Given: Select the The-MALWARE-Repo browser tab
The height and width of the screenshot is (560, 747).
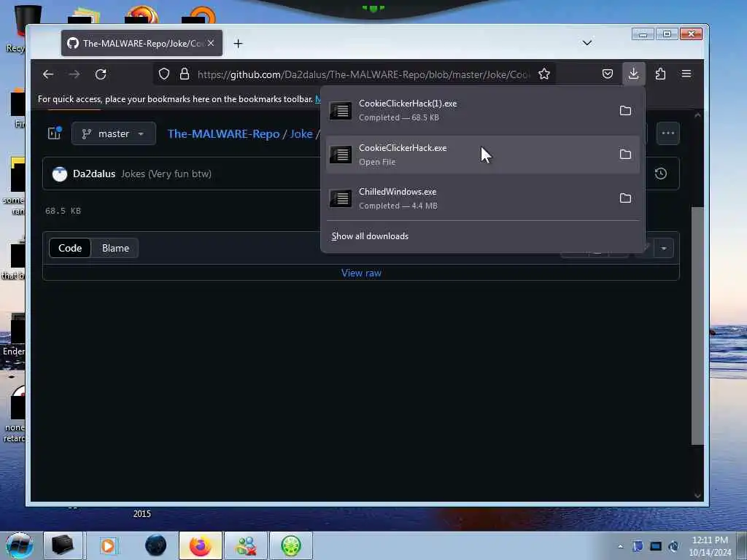Looking at the screenshot, I should click(x=142, y=43).
